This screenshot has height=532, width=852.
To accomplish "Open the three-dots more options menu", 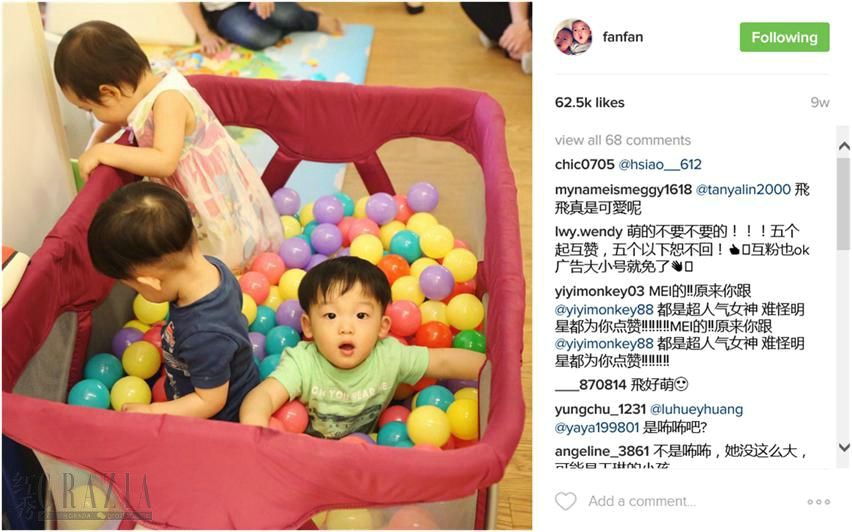I will 818,502.
